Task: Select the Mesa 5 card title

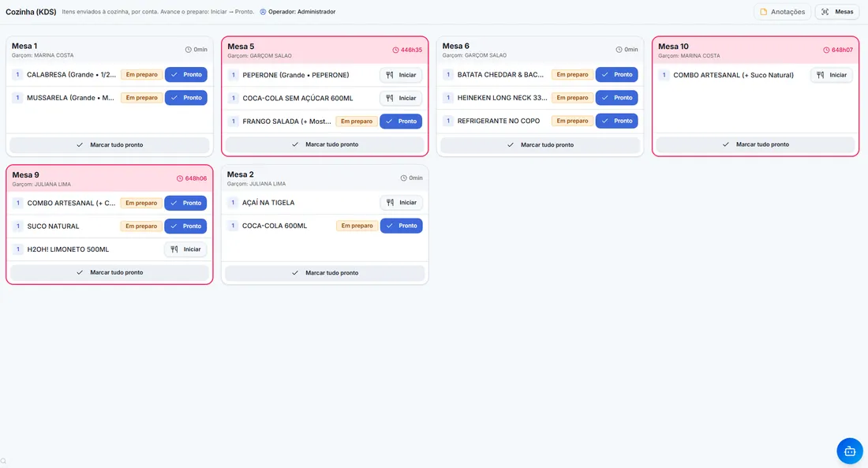Action: point(240,47)
